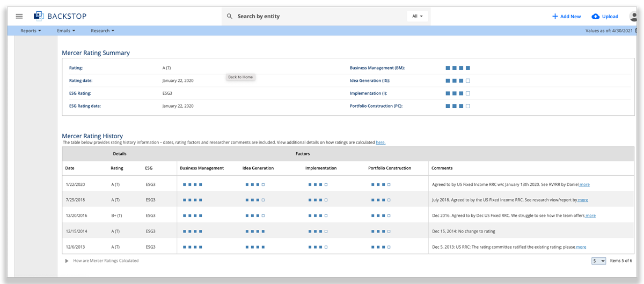
Task: Open the items per page dropdown
Action: (599, 261)
